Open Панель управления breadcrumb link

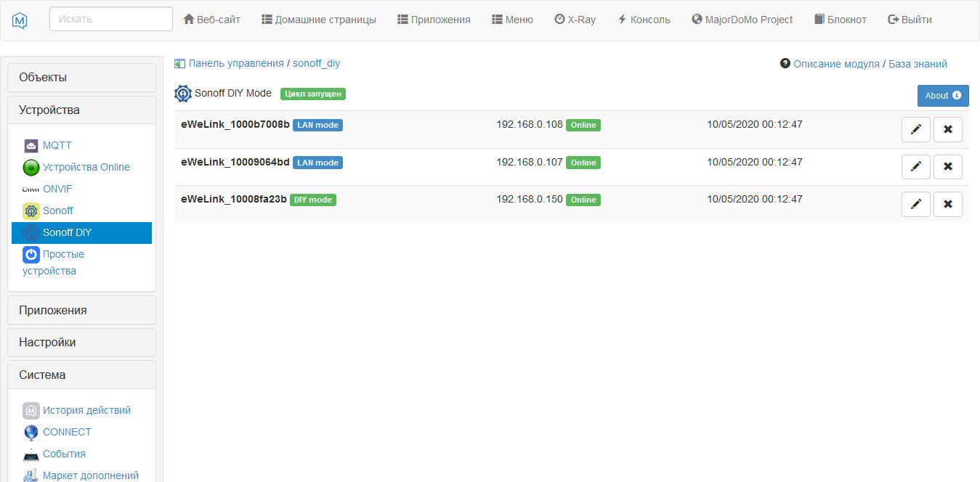(x=236, y=63)
